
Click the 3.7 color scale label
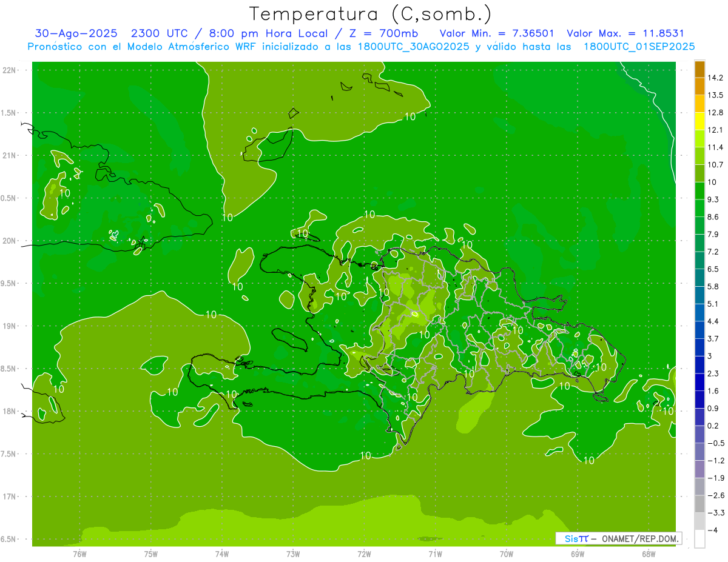(x=713, y=338)
